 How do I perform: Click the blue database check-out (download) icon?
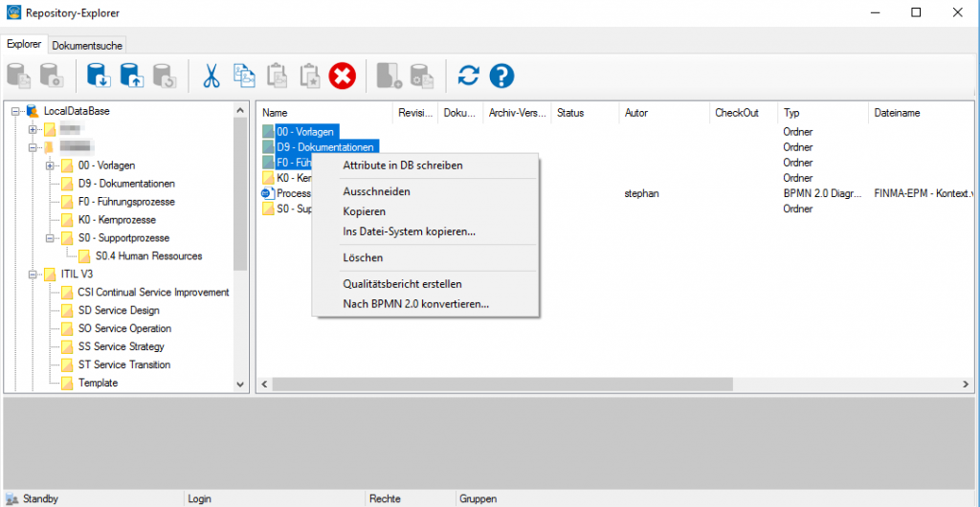click(100, 76)
